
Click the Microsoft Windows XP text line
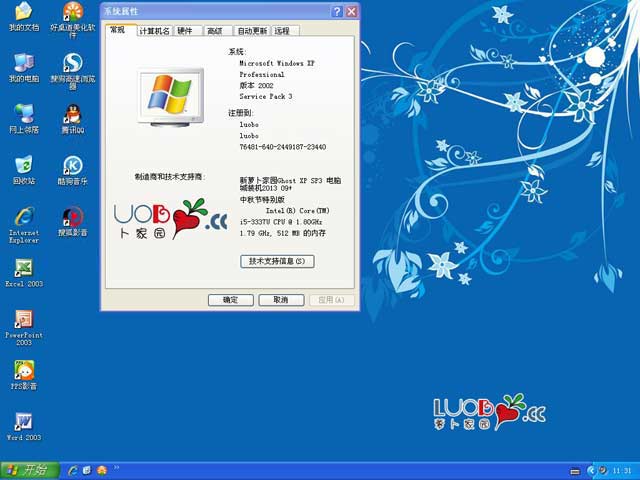point(277,63)
